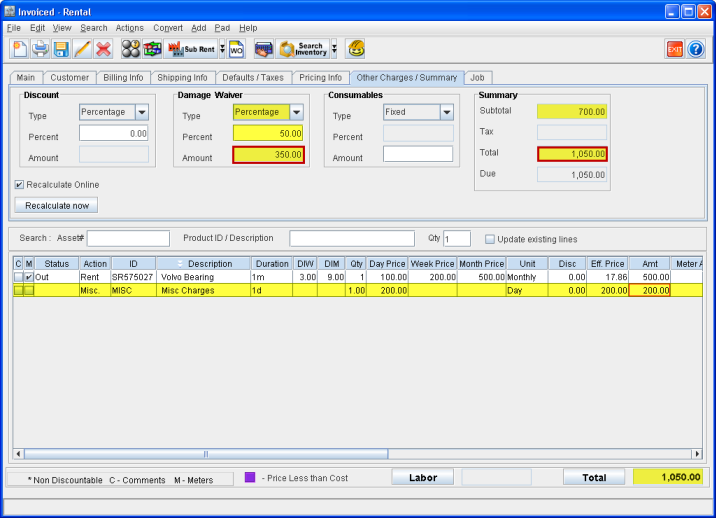Click the four-spheres question mark icon
This screenshot has width=716, height=518.
[x=131, y=48]
